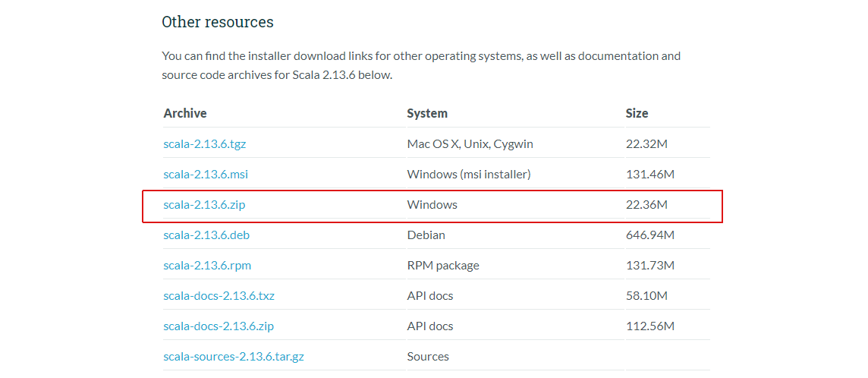Click the RPM package system cell
This screenshot has height=378, width=868.
443,265
